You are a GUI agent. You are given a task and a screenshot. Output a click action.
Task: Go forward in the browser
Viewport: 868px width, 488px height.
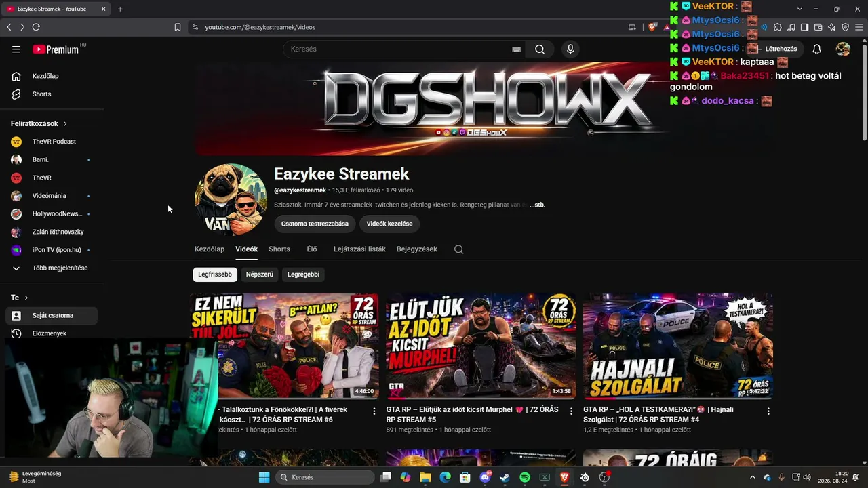[22, 27]
